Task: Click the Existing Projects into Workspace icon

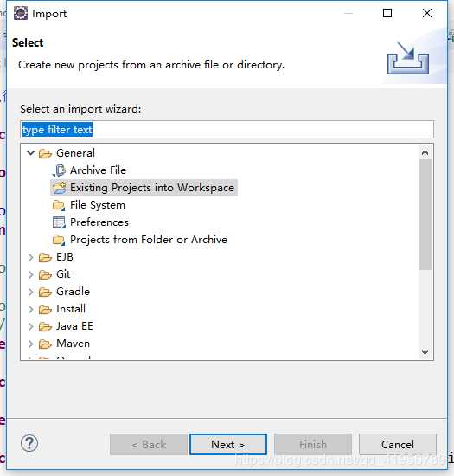Action: (59, 188)
